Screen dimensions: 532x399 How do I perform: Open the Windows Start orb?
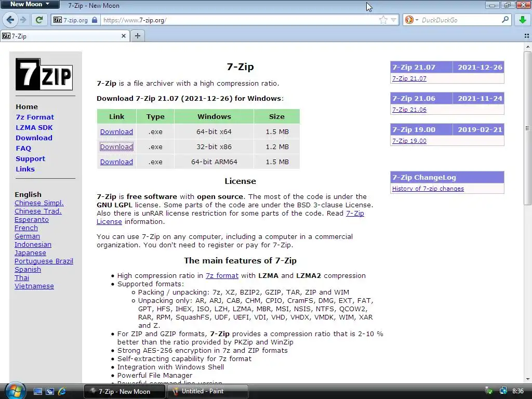pyautogui.click(x=15, y=391)
